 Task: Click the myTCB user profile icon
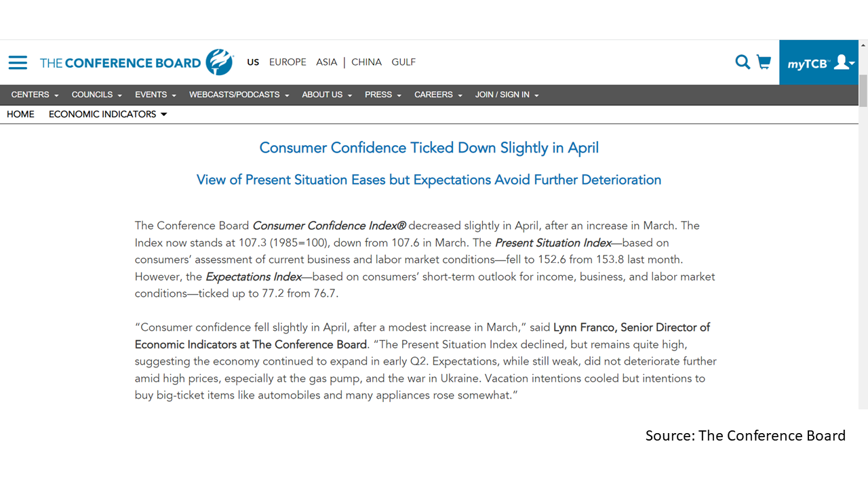844,62
